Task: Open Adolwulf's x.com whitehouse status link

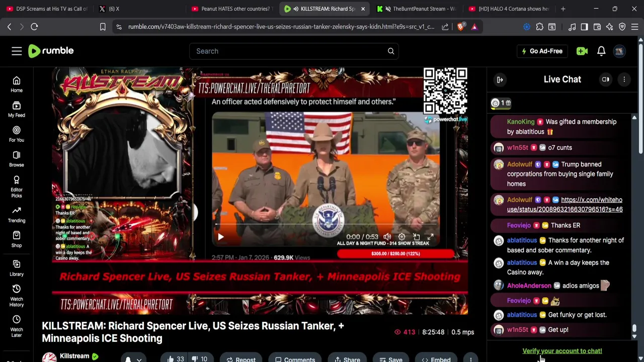Action: click(565, 205)
